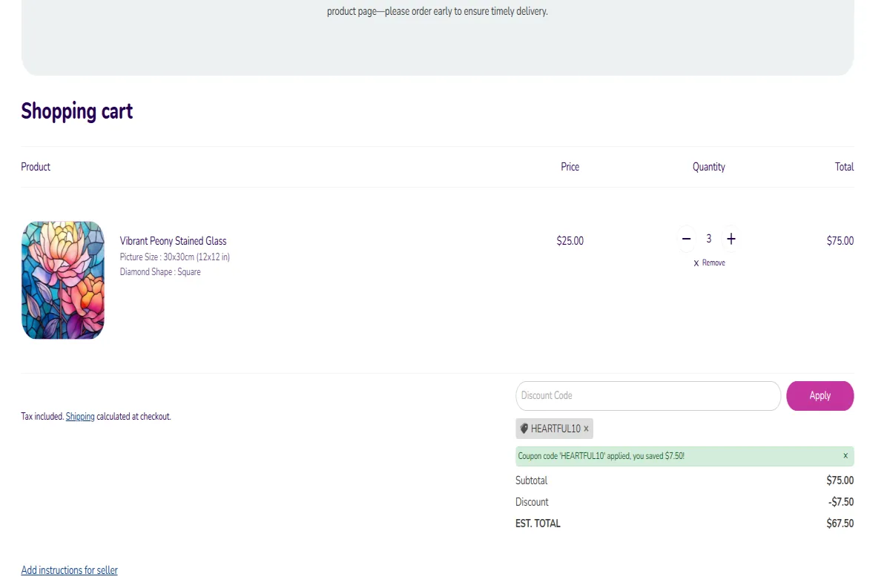Click the Total column header
The image size is (890, 588).
[844, 167]
